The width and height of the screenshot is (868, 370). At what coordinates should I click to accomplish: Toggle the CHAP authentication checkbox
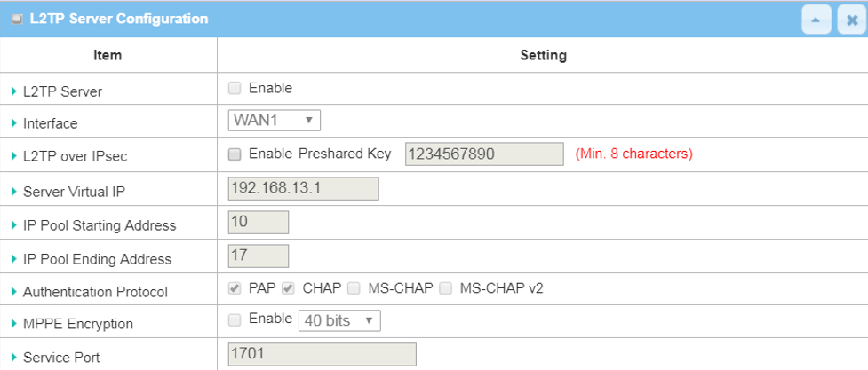(288, 288)
